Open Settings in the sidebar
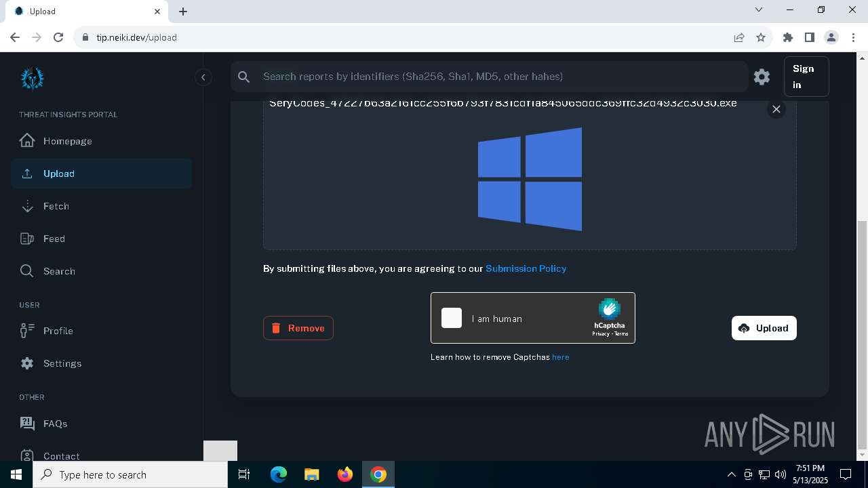 (x=101, y=363)
